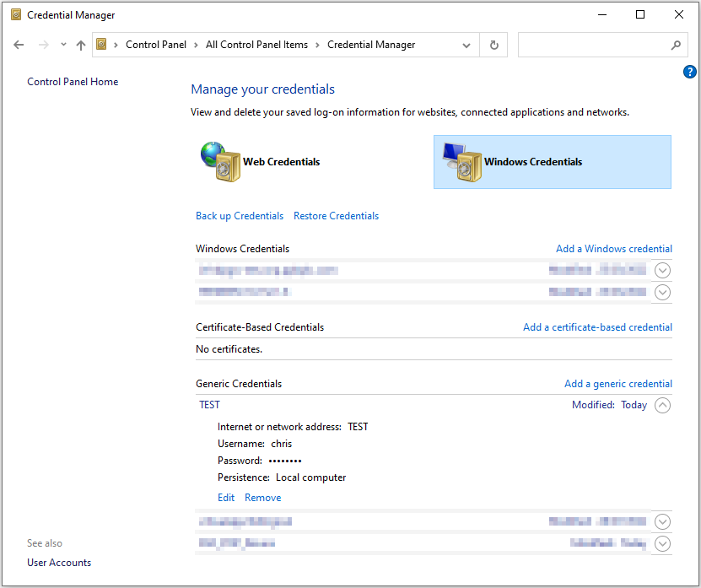The height and width of the screenshot is (588, 701).
Task: Click the 'Persistence: Local computer' line
Action: (x=282, y=477)
